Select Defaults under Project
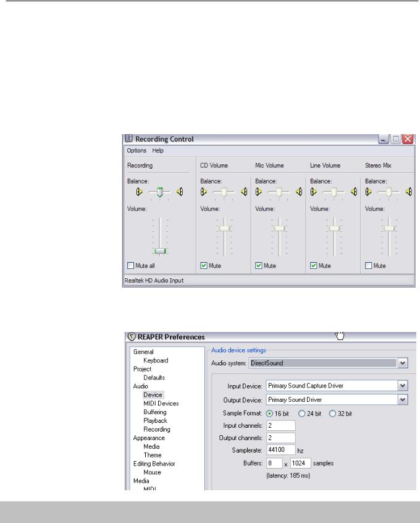The image size is (420, 523). 154,378
